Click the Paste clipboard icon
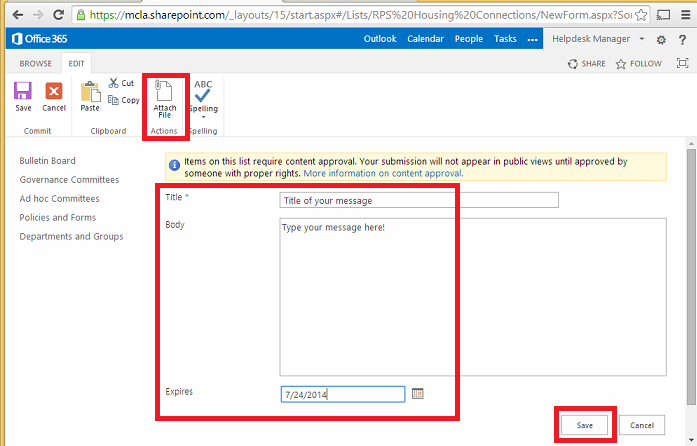This screenshot has width=697, height=446. 90,96
